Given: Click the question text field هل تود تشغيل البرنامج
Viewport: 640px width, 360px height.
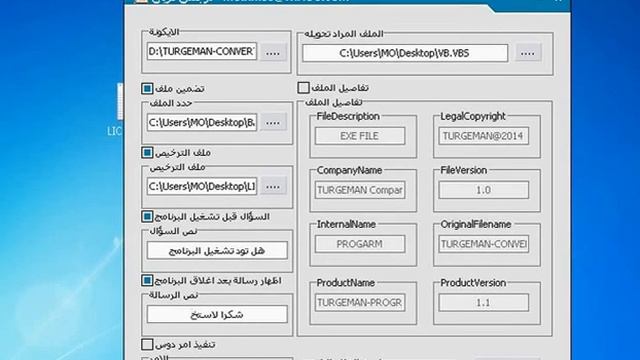Looking at the screenshot, I should [x=217, y=251].
